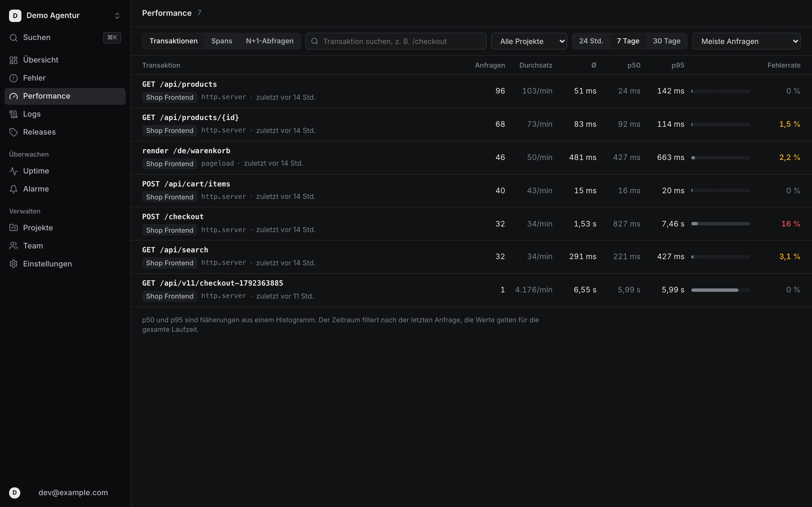Image resolution: width=812 pixels, height=507 pixels.
Task: Open Einstellungen via its gear icon
Action: [x=14, y=264]
